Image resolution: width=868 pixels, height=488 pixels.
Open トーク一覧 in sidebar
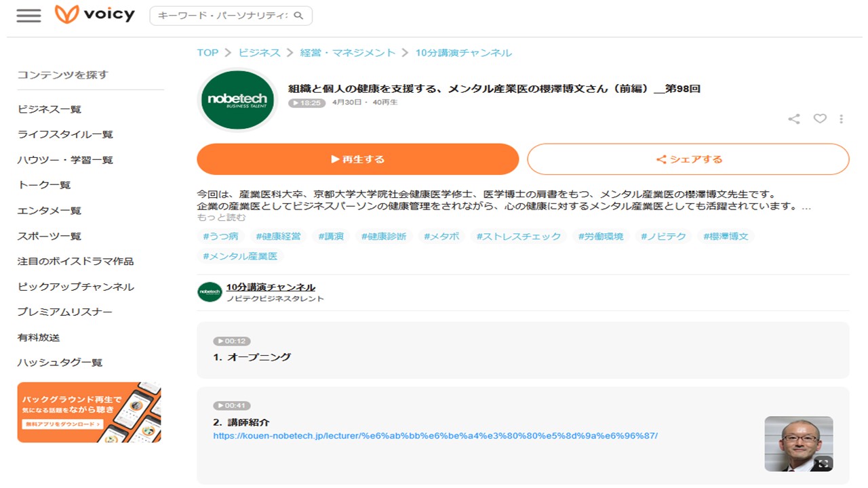[x=44, y=185]
